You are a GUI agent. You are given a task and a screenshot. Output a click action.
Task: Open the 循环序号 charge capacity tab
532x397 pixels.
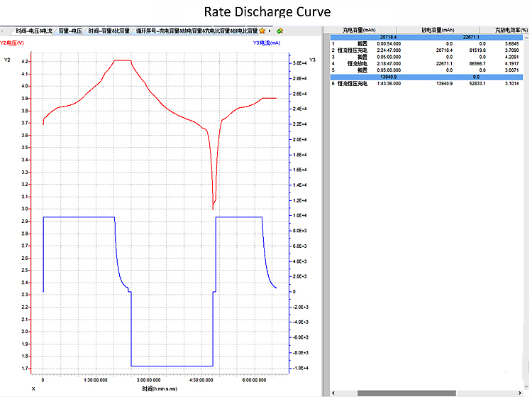pyautogui.click(x=197, y=31)
